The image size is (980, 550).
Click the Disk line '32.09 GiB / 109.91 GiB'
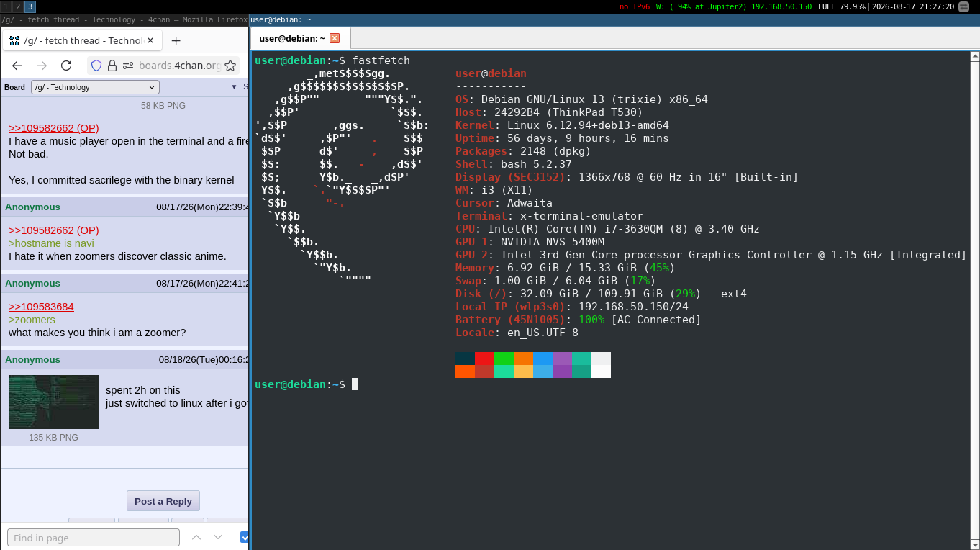click(x=601, y=294)
